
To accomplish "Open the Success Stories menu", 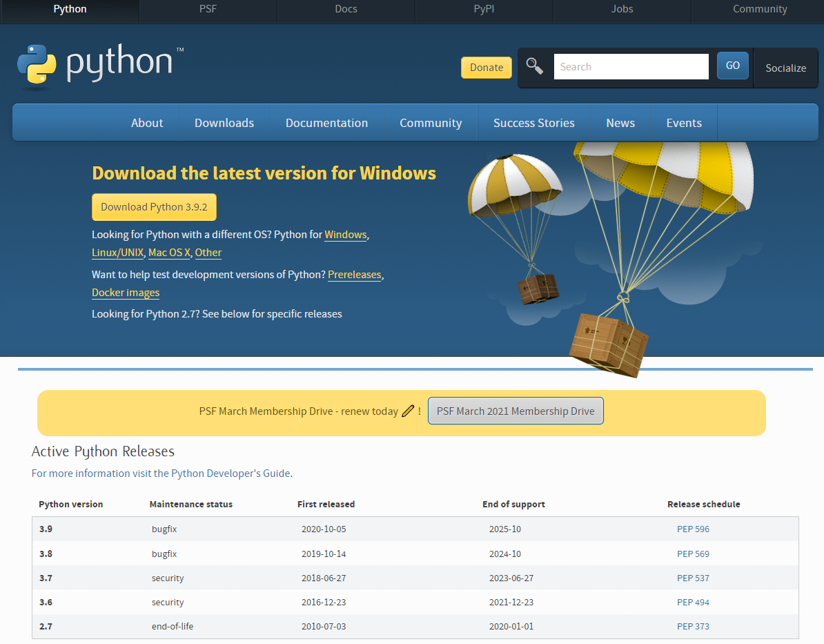I will tap(534, 122).
